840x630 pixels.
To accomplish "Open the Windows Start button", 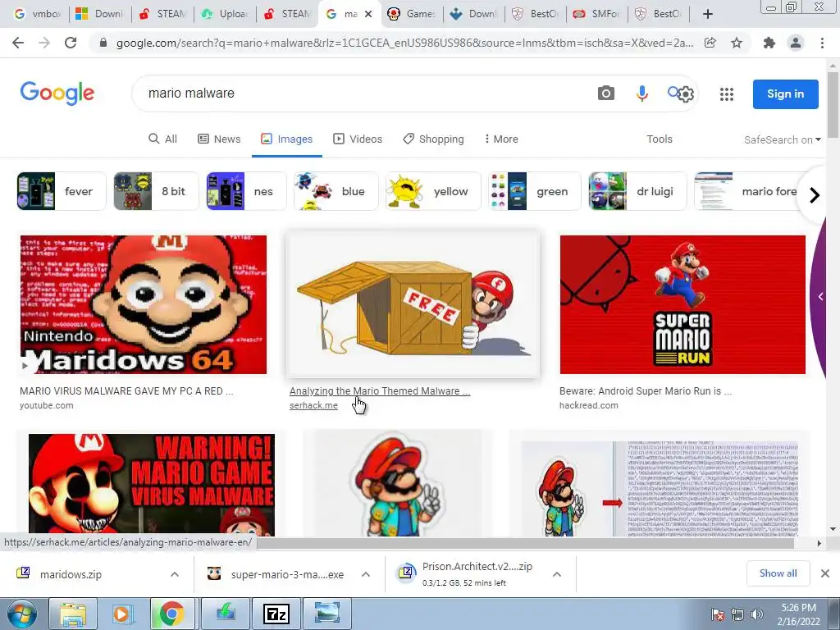I will coord(22,614).
